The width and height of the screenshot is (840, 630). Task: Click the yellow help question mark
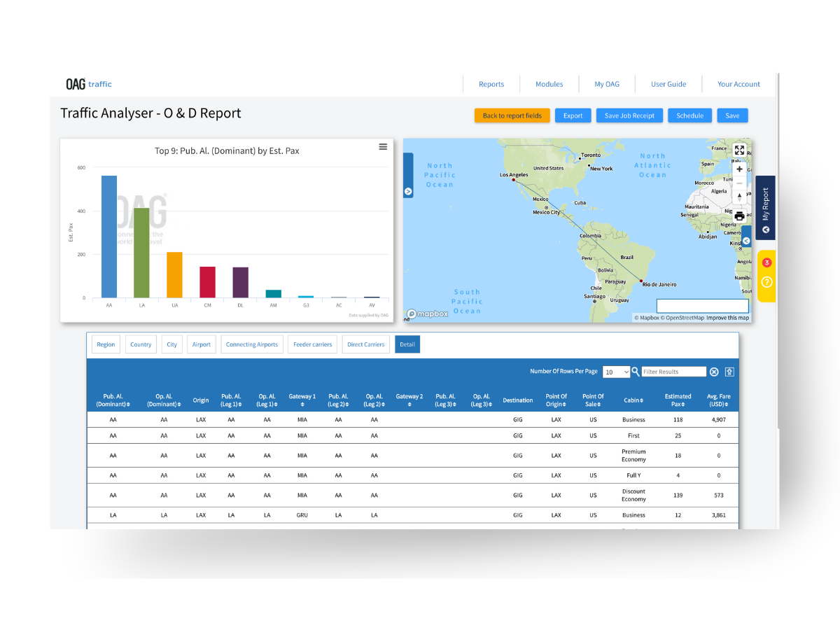[x=766, y=282]
